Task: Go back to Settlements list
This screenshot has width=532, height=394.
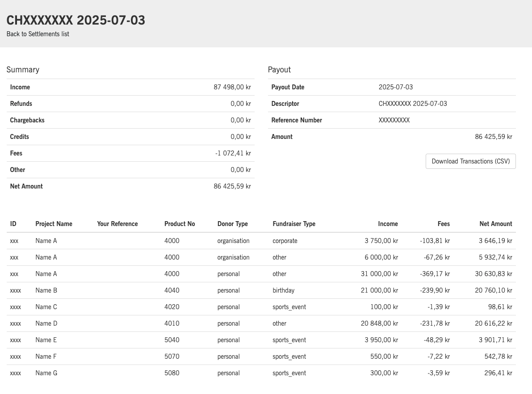Action: [x=38, y=34]
